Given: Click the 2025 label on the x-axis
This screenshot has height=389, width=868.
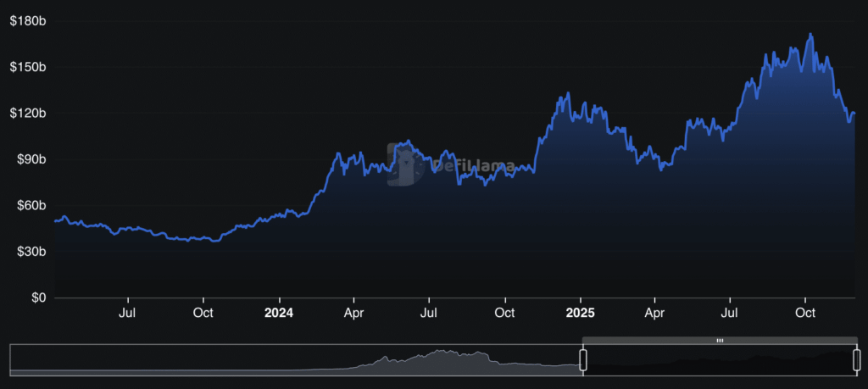Looking at the screenshot, I should [x=580, y=313].
